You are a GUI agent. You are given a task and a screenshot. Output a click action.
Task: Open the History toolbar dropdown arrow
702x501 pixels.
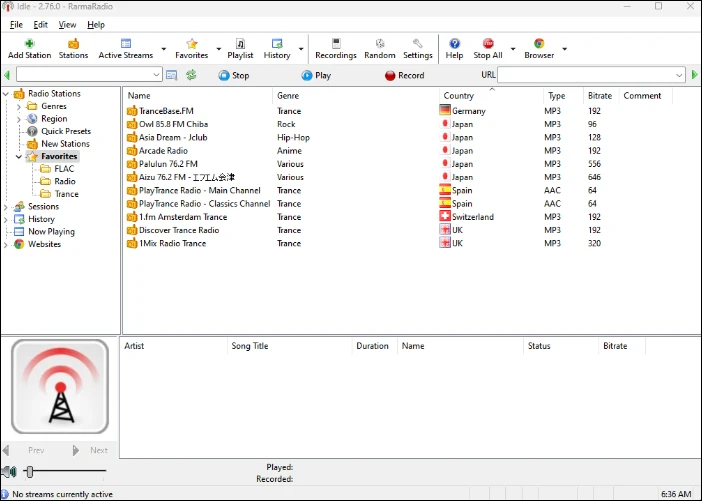click(301, 49)
